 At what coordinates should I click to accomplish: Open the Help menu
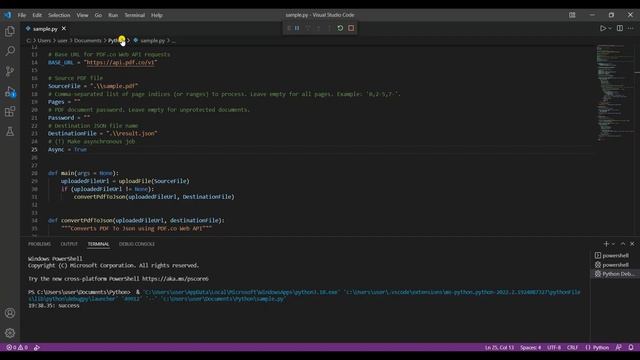coord(157,15)
